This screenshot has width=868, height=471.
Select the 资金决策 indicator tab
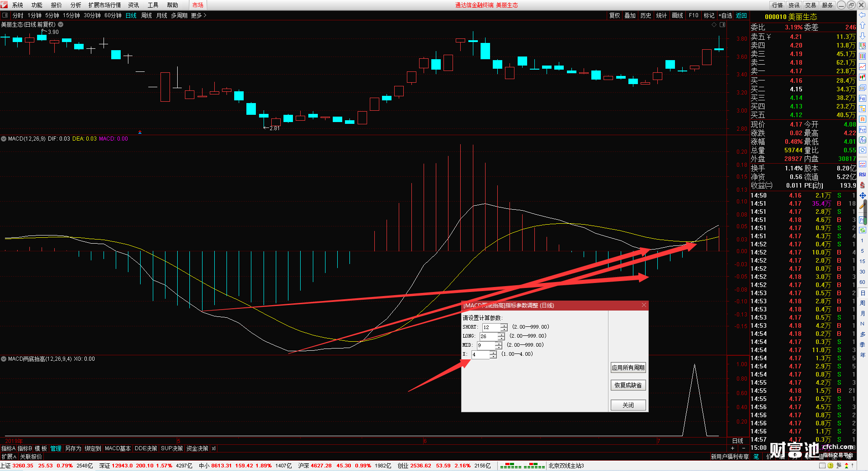click(197, 448)
